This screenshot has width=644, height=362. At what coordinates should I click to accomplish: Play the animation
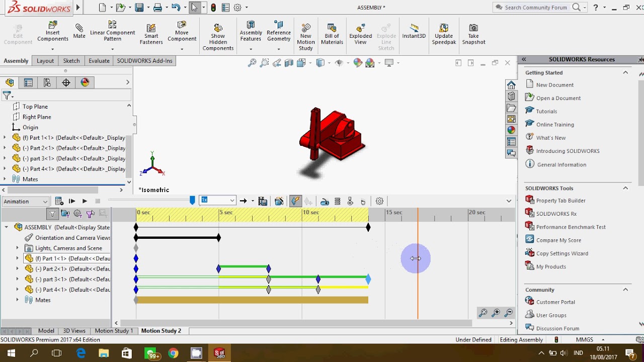(84, 201)
